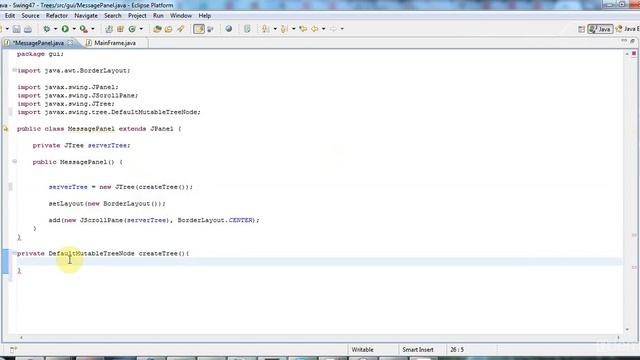Click the New Java Project icon

coord(109,29)
